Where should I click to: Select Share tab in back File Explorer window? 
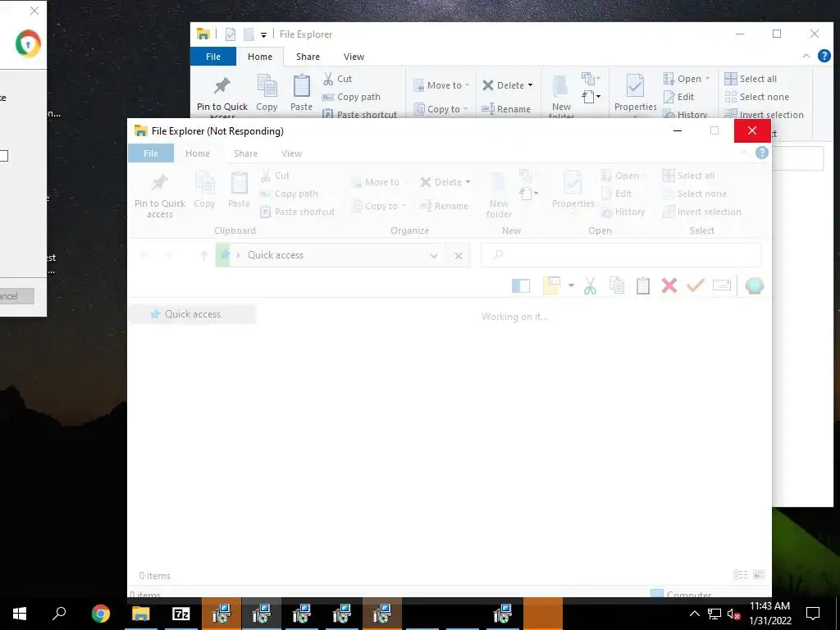[x=308, y=57]
